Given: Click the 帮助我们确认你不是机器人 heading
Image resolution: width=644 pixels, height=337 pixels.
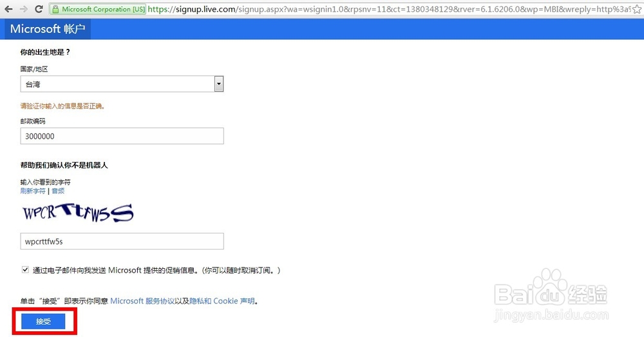Looking at the screenshot, I should click(64, 165).
